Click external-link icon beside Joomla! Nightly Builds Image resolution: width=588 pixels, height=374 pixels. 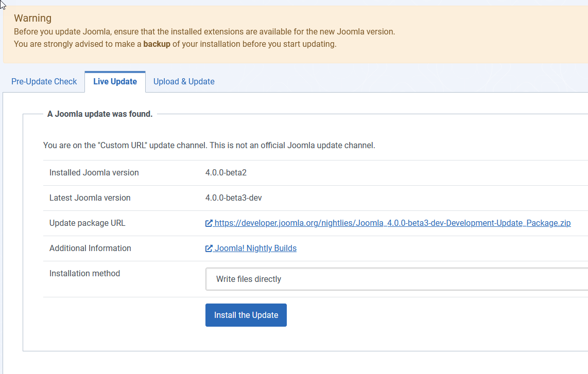point(209,248)
